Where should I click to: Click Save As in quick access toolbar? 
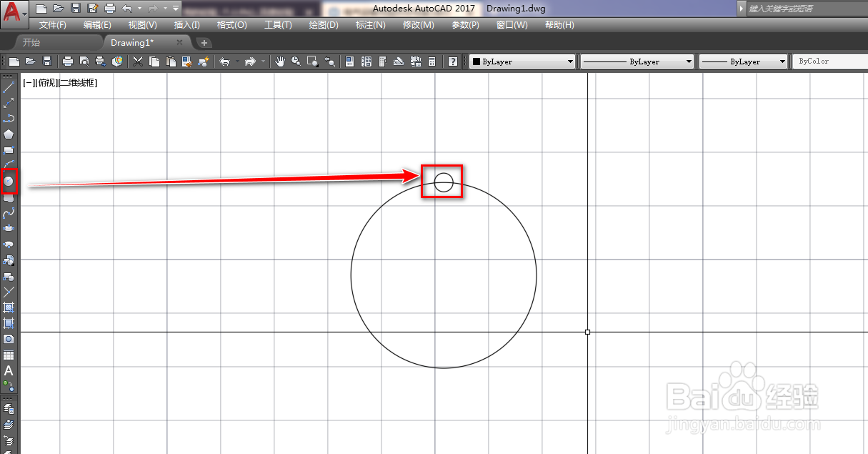tap(92, 9)
